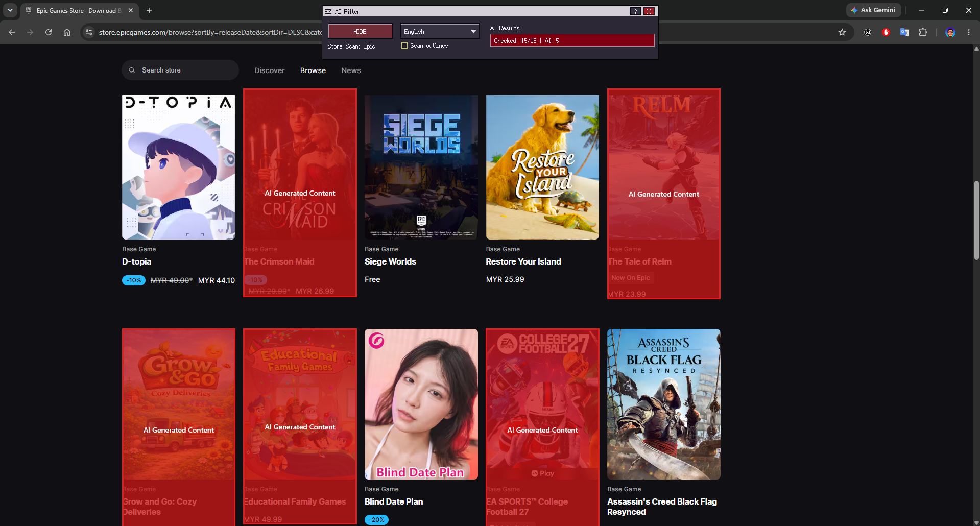View site information for store.epicgames.com
Image resolution: width=980 pixels, height=526 pixels.
pos(89,32)
